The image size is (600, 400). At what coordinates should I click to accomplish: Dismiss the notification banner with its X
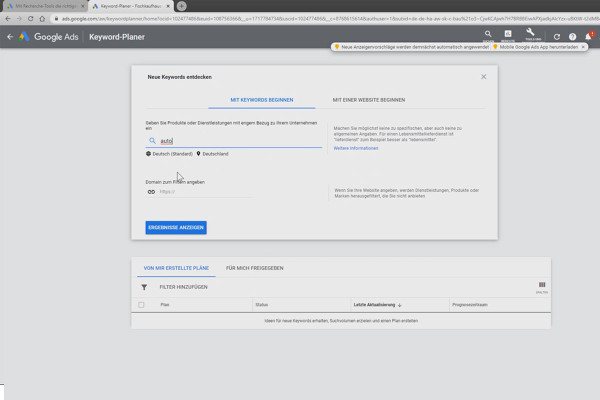(583, 47)
